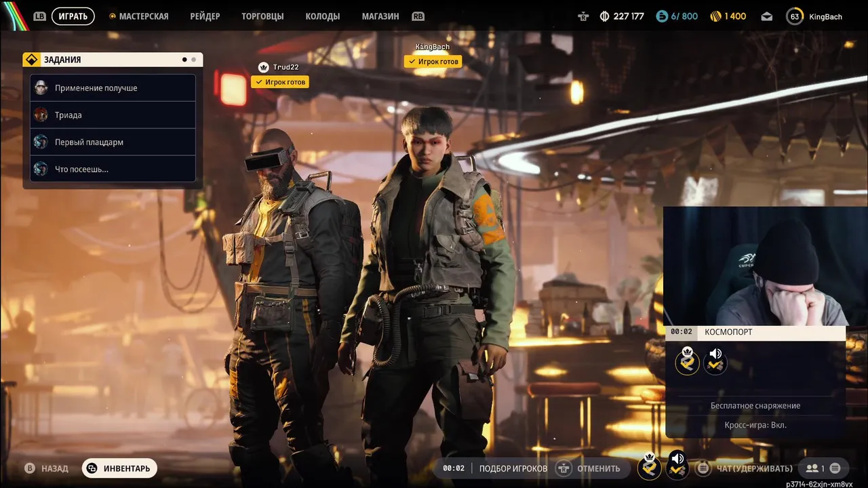Screen dimensions: 868x488
Task: Open the ИНВЕНТАРЬ button
Action: point(119,468)
